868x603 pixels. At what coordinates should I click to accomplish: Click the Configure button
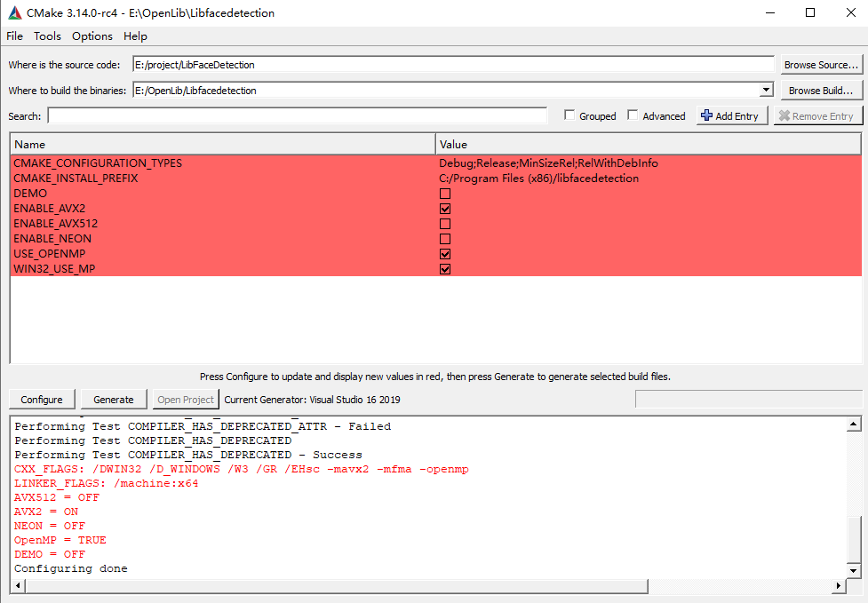tap(42, 400)
